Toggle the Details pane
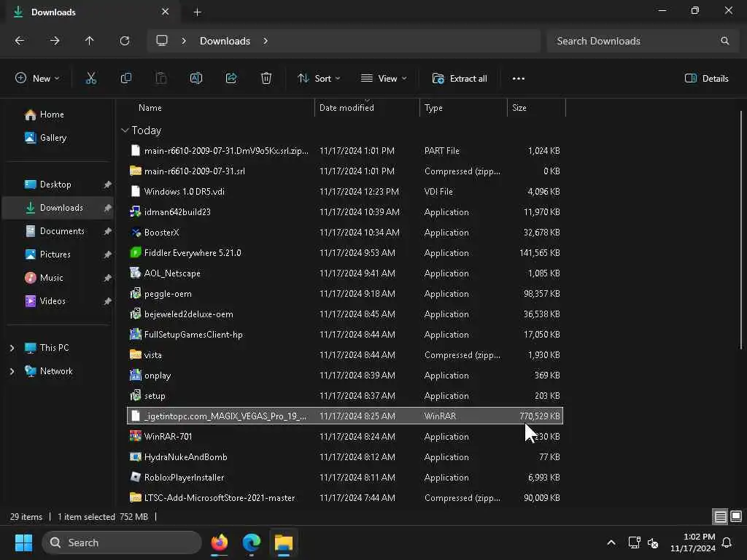The image size is (747, 560). tap(706, 79)
